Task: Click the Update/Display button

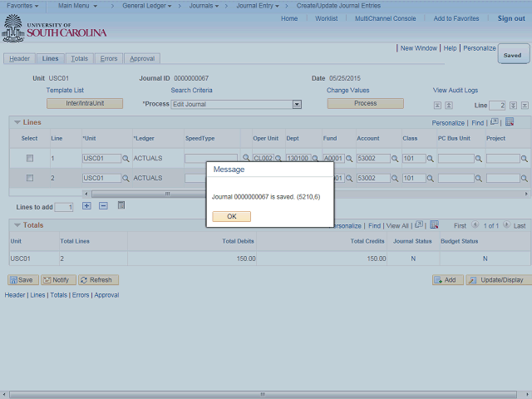Action: pos(500,280)
